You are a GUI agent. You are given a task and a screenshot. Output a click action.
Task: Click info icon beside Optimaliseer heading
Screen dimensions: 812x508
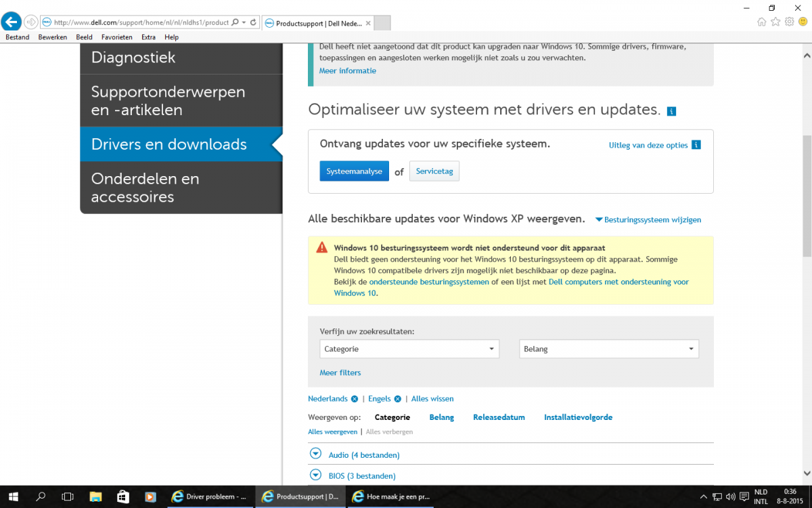(671, 111)
